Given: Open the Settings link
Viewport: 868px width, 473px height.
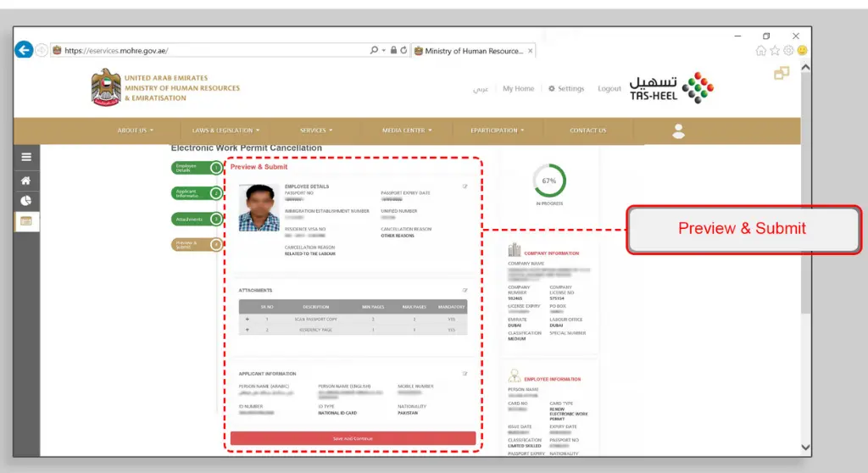Looking at the screenshot, I should tap(565, 89).
